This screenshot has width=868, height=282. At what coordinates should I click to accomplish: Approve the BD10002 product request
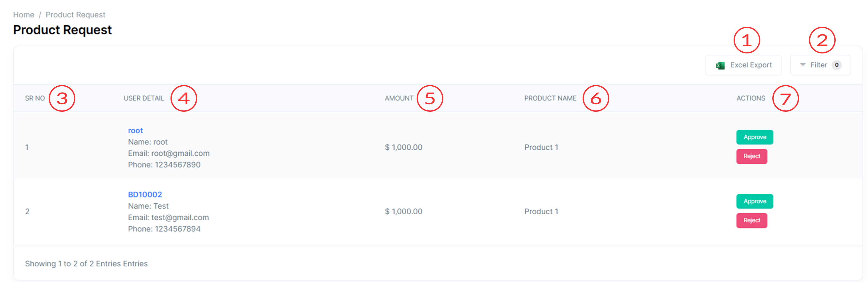(x=754, y=201)
